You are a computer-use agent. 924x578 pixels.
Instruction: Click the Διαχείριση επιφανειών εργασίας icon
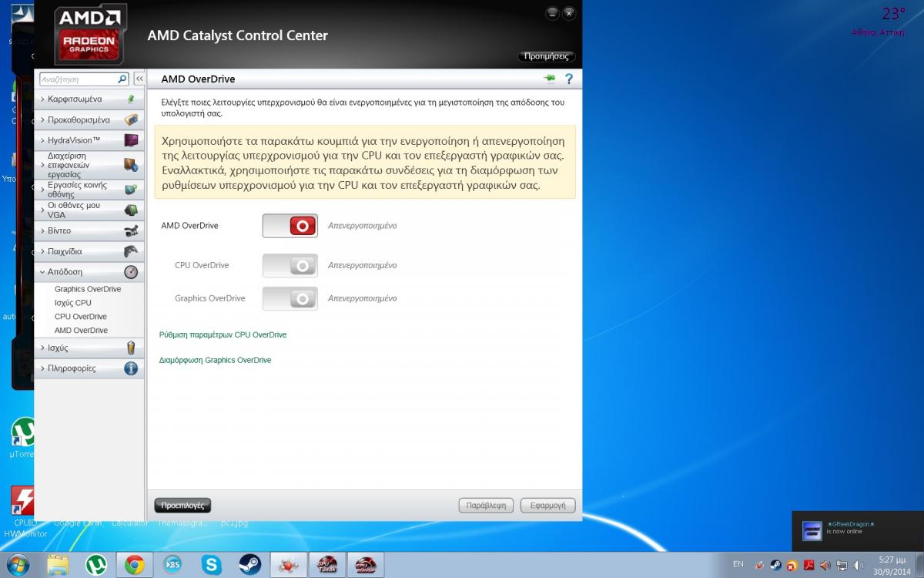pyautogui.click(x=131, y=165)
